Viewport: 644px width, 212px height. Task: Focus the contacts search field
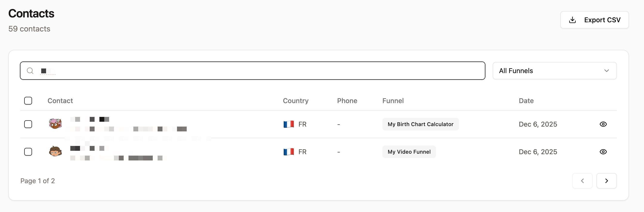point(252,71)
